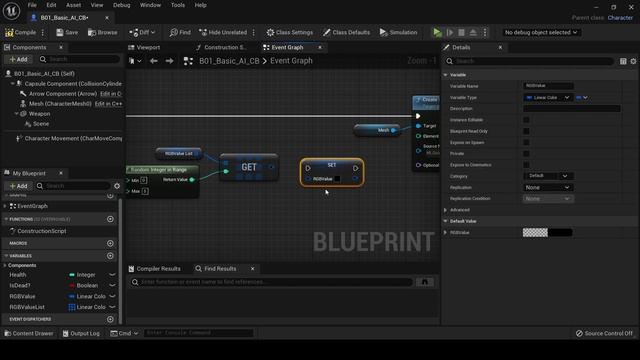Add new function with plus icon
The image size is (640, 360).
[110, 219]
